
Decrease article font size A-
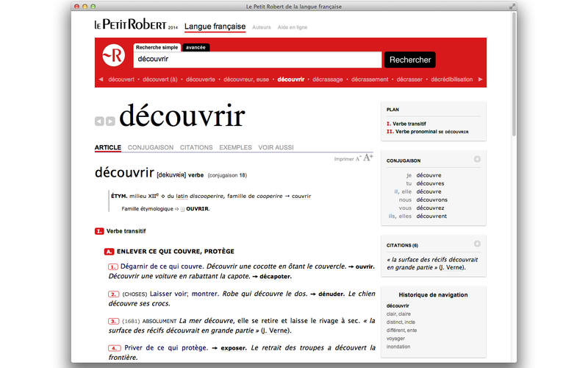click(359, 158)
